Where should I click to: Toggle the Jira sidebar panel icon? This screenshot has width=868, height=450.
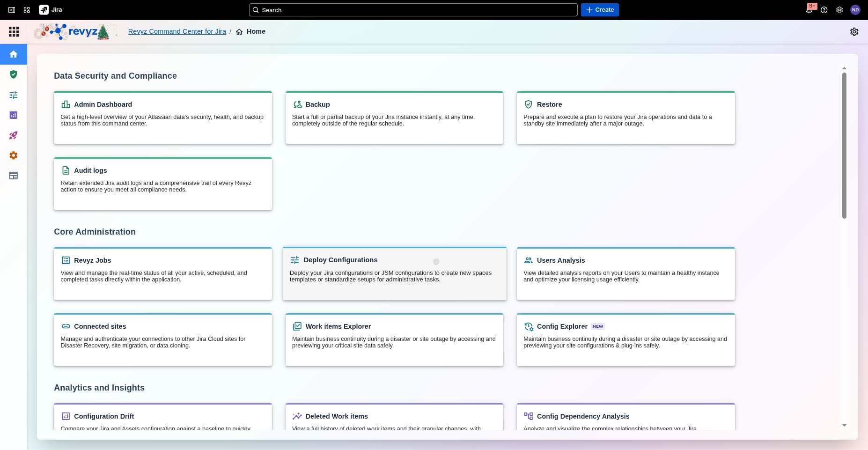click(x=12, y=10)
